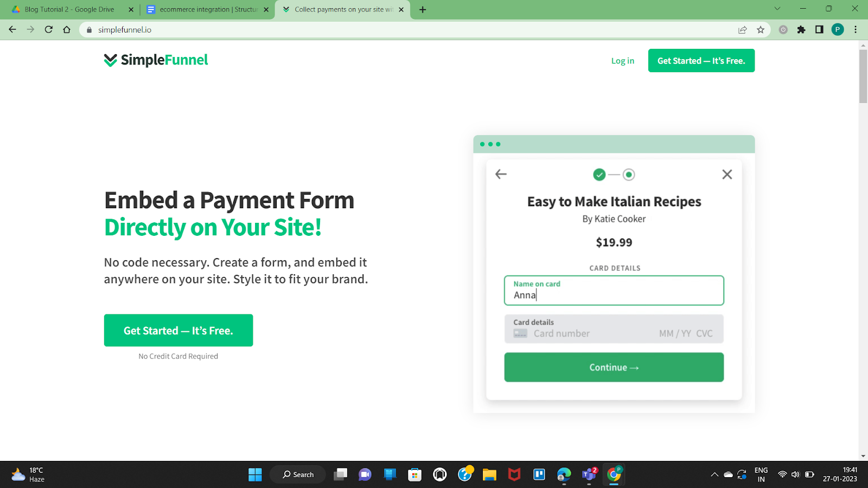This screenshot has width=868, height=488.
Task: Click the green Continue button
Action: [614, 367]
